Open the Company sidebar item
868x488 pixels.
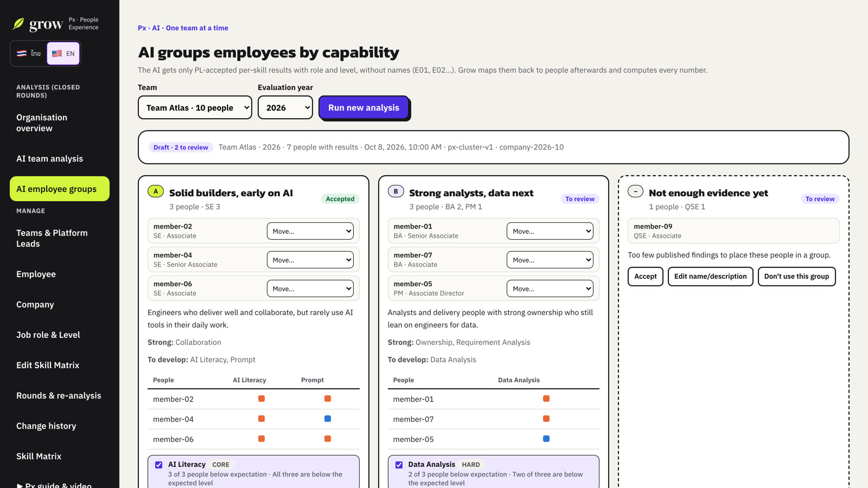click(x=60, y=304)
